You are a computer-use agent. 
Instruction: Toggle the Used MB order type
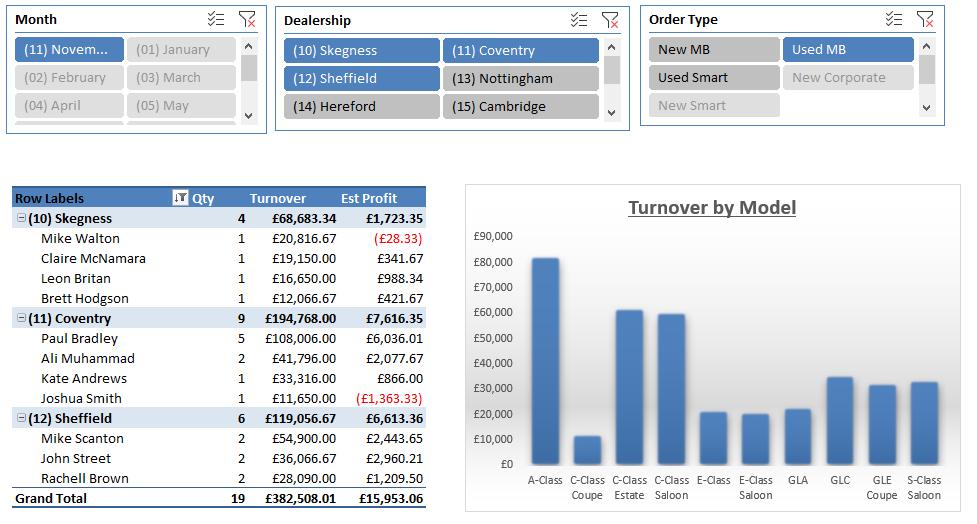848,49
